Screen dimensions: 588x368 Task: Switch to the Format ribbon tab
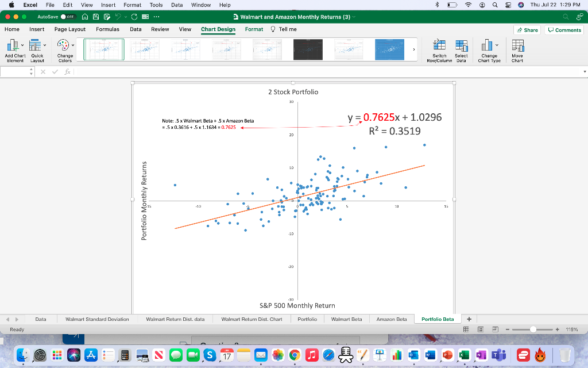[x=254, y=29]
